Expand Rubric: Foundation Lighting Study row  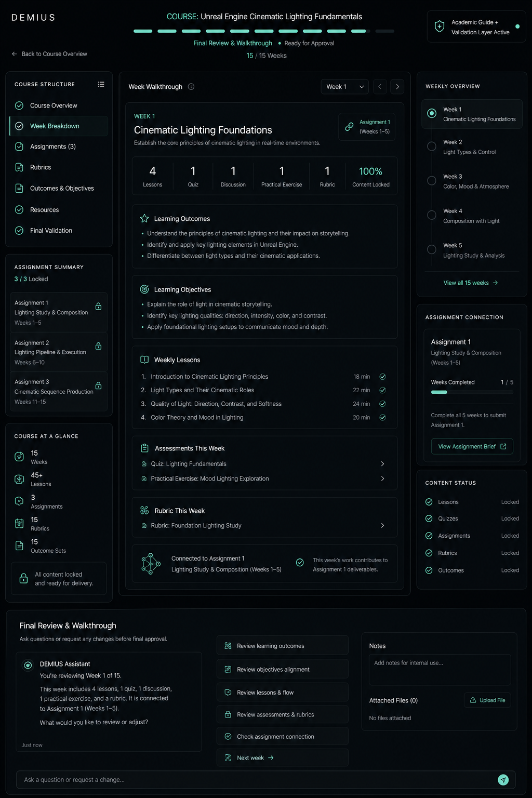(264, 525)
